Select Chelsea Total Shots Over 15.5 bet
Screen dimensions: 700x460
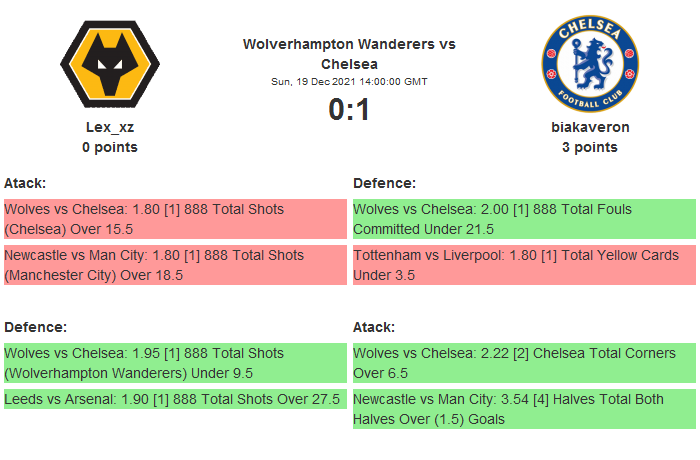coord(174,219)
